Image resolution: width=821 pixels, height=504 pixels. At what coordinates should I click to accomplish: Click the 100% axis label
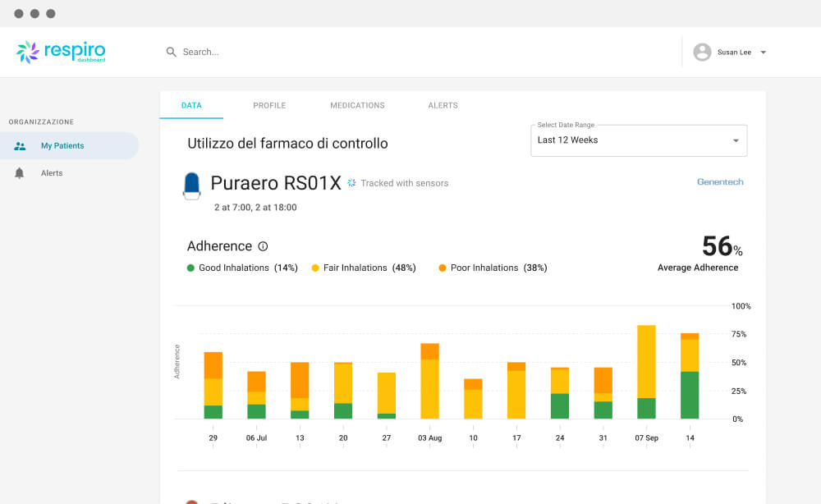click(741, 306)
